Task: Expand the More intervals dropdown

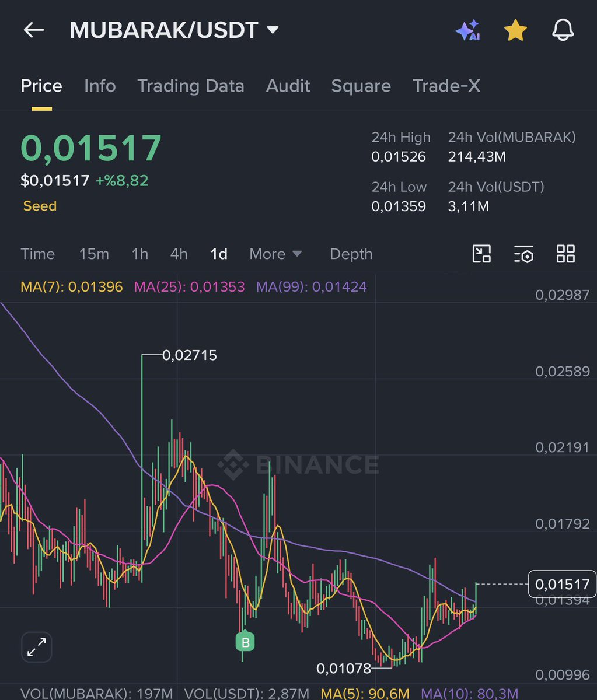Action: point(276,254)
